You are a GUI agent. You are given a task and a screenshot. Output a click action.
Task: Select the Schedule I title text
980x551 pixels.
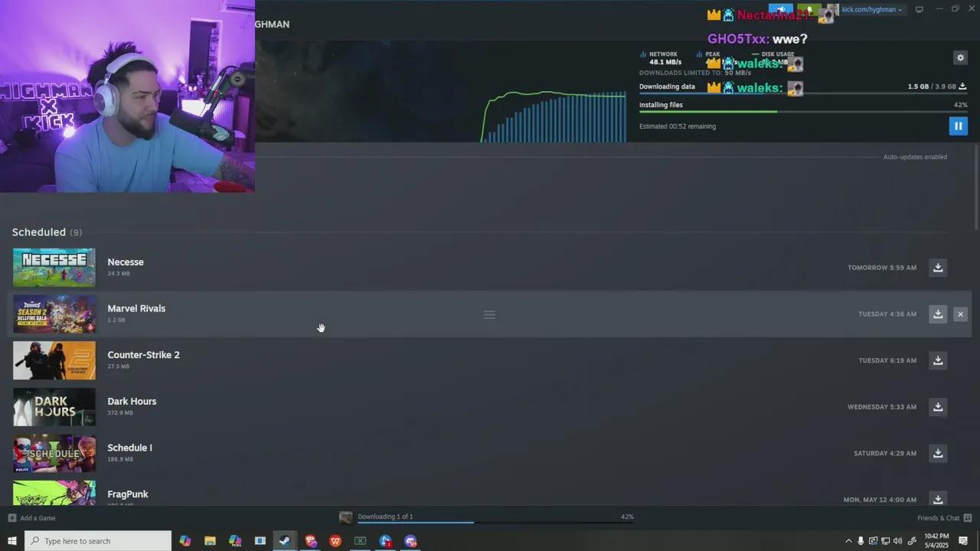coord(129,448)
